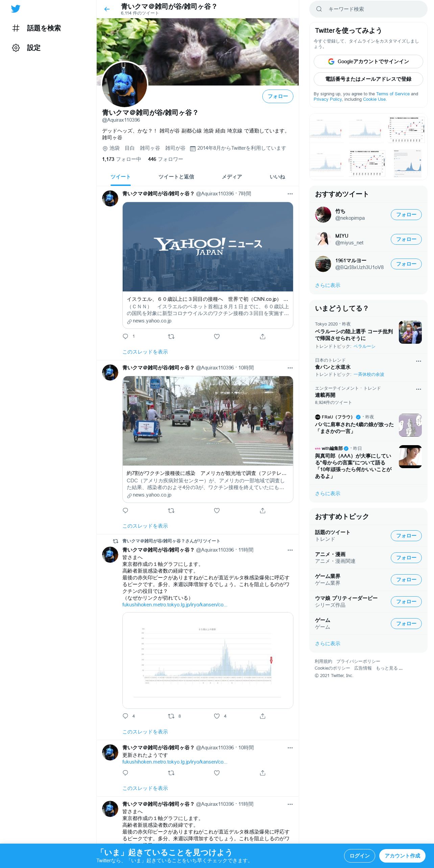Reply to 更新されたようです tweet
Viewport: 434px width, 868px height.
pos(125,773)
